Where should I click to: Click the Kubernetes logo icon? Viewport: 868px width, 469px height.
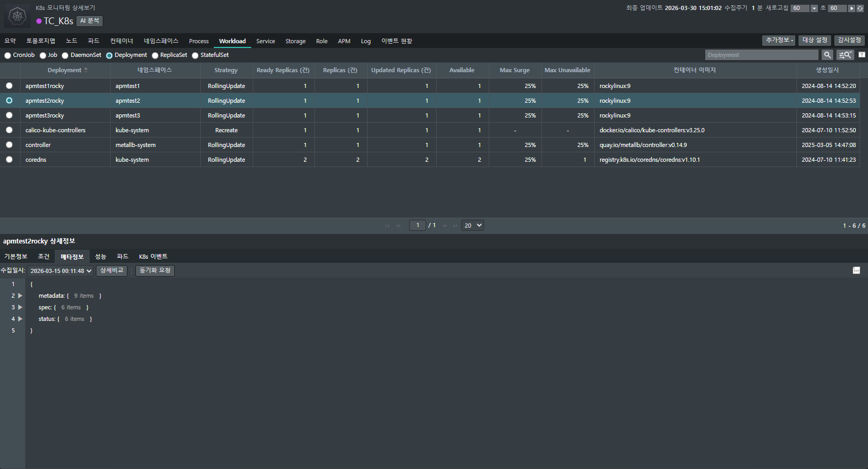point(17,16)
